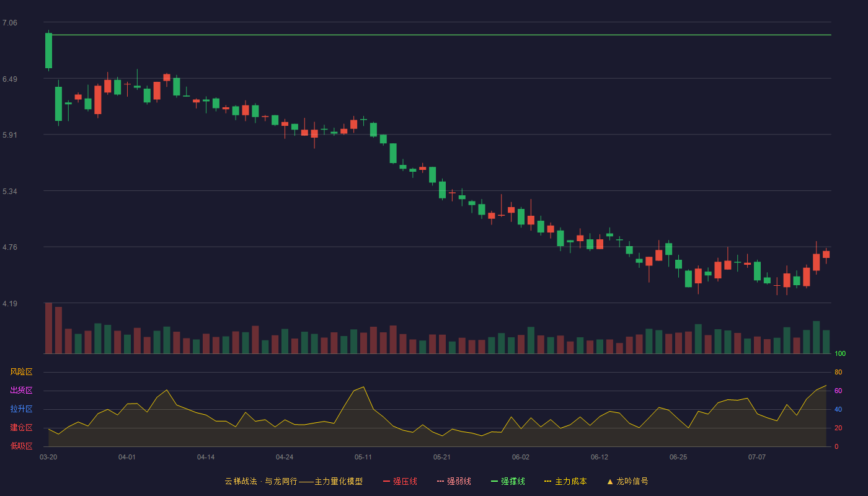Hide the 龙吟信号 series via its label
Screen dimensions: 868x496
pos(632,481)
